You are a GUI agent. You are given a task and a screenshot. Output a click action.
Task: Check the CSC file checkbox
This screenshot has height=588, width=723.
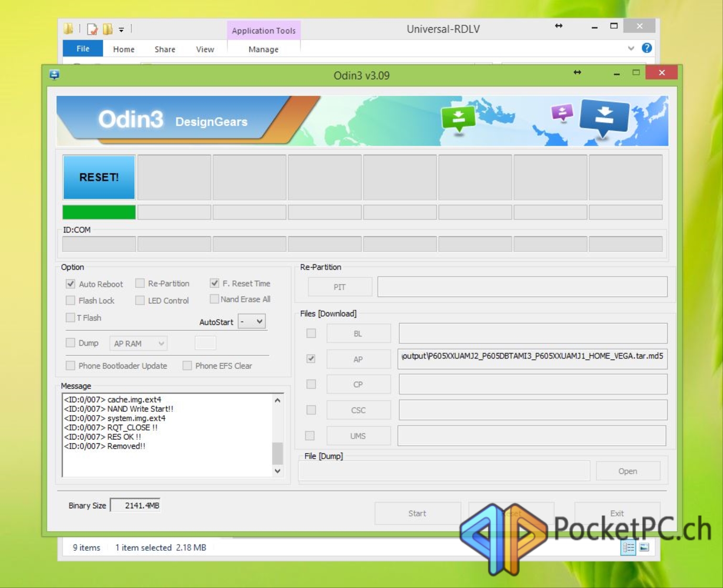click(311, 410)
